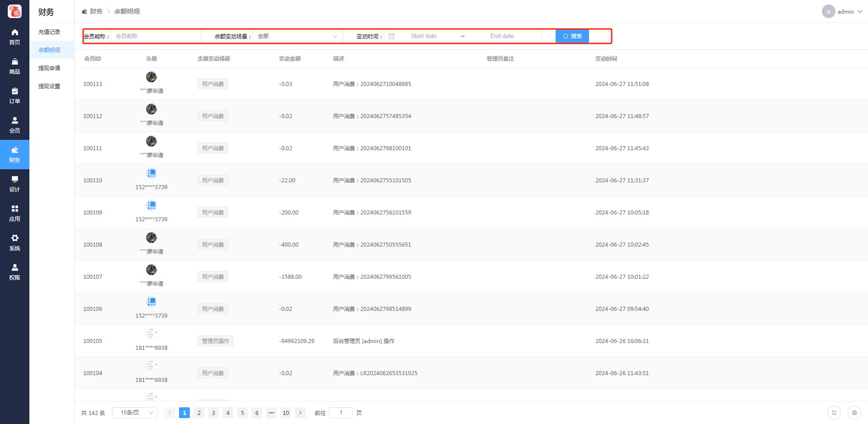Open 提现申请 menu item

(x=49, y=68)
